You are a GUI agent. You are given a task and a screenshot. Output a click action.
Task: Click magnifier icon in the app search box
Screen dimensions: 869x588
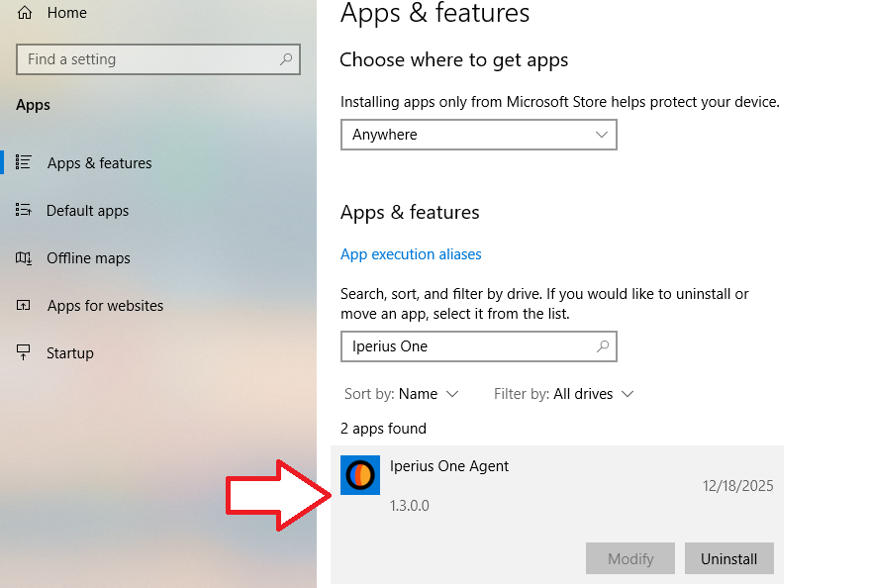(602, 346)
